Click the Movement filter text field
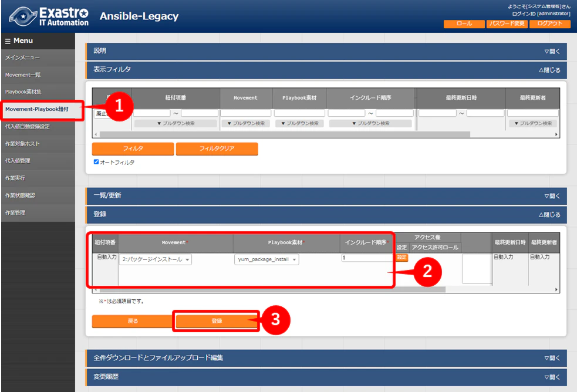 click(x=246, y=113)
